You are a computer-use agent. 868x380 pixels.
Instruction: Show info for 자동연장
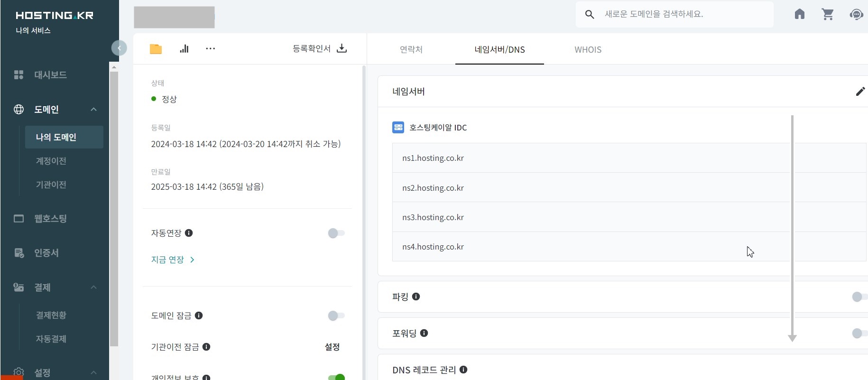pos(189,233)
